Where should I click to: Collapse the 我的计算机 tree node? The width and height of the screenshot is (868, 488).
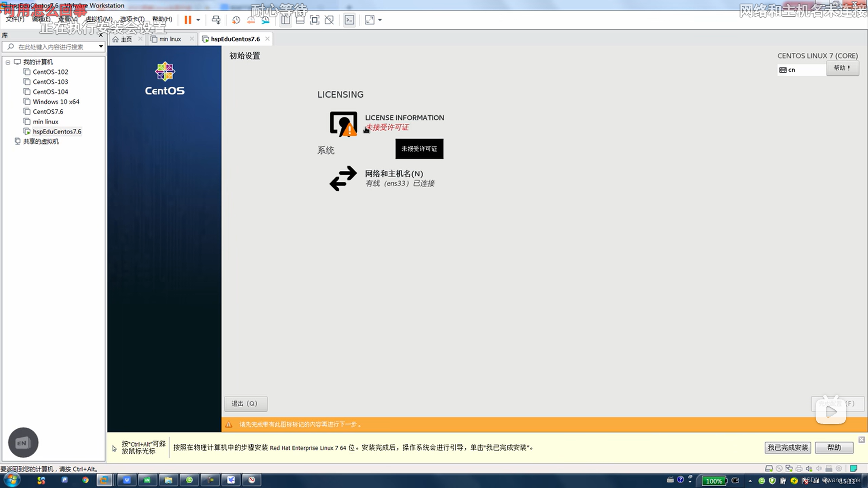tap(8, 62)
